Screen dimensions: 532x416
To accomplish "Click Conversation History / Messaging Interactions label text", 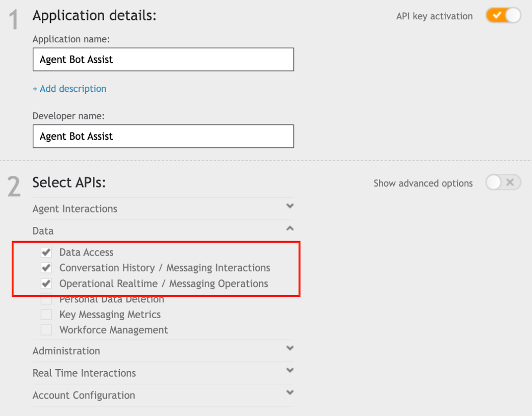I will pyautogui.click(x=165, y=268).
